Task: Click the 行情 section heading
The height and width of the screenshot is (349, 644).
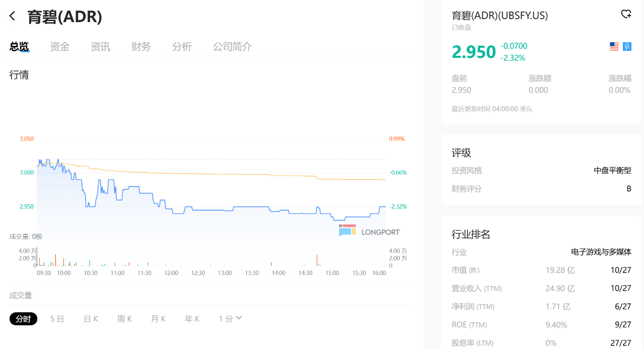Action: click(x=19, y=75)
